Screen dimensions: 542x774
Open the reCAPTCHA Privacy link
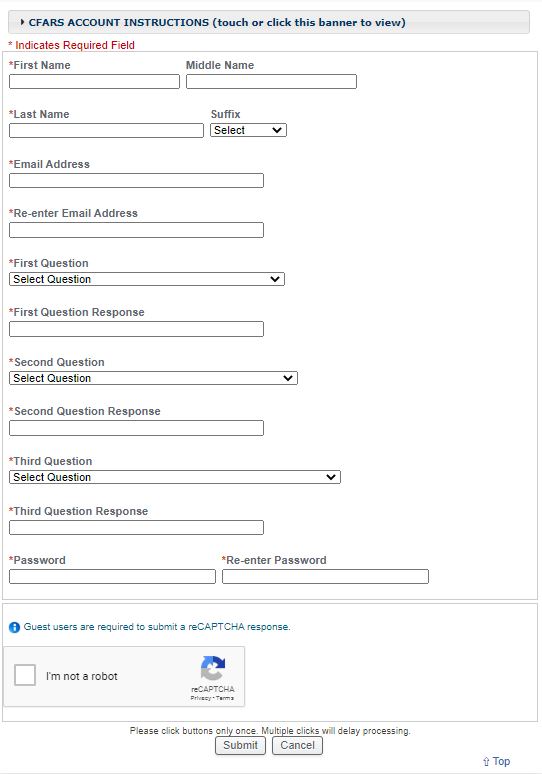tap(200, 698)
